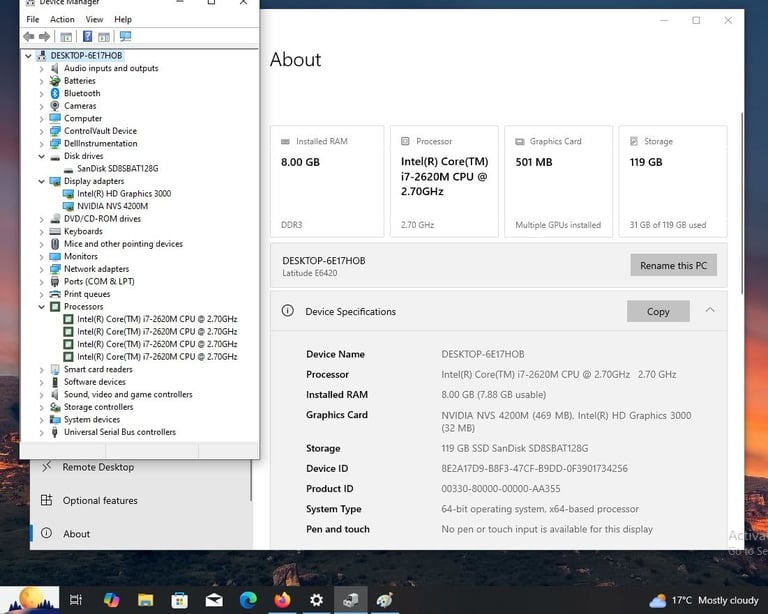Select the Keyboards icon in device tree

coord(55,231)
